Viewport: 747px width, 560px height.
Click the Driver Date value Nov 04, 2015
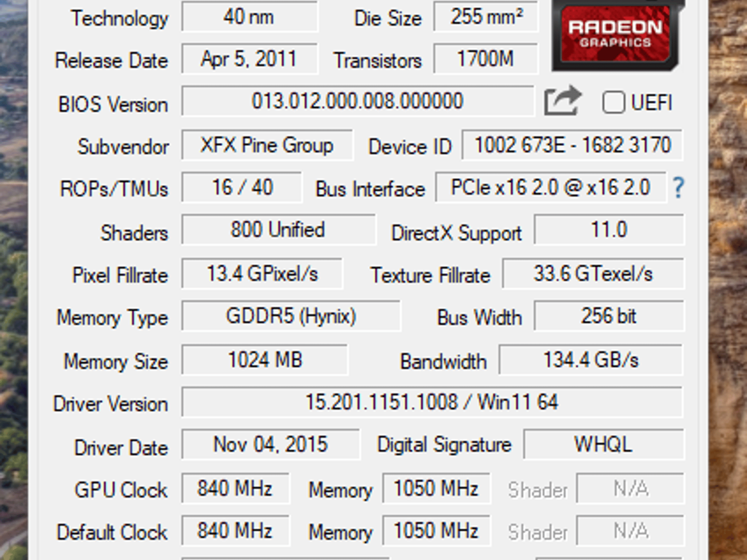coord(270,444)
